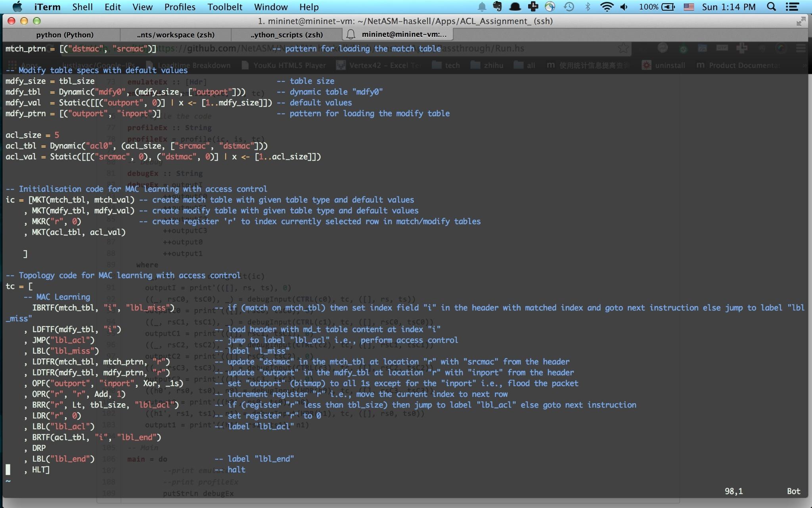Open the Apple menu
The width and height of the screenshot is (812, 508).
point(17,7)
